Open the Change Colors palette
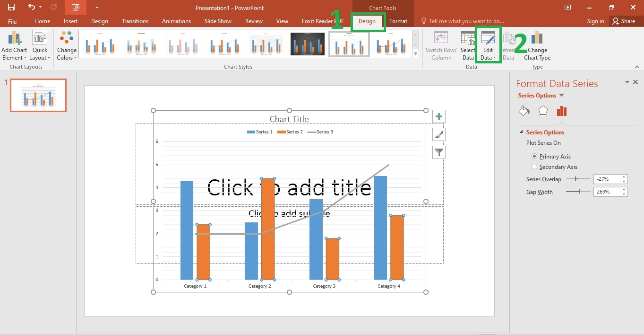The width and height of the screenshot is (644, 335). coord(67,46)
